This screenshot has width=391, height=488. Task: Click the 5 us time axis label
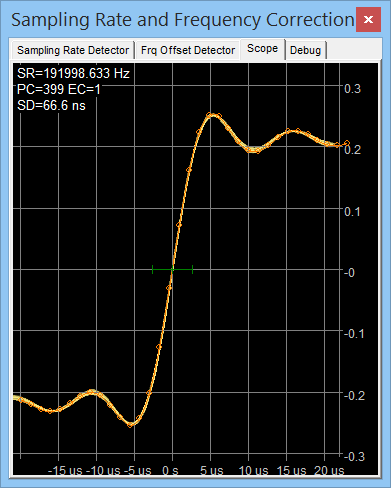[212, 470]
